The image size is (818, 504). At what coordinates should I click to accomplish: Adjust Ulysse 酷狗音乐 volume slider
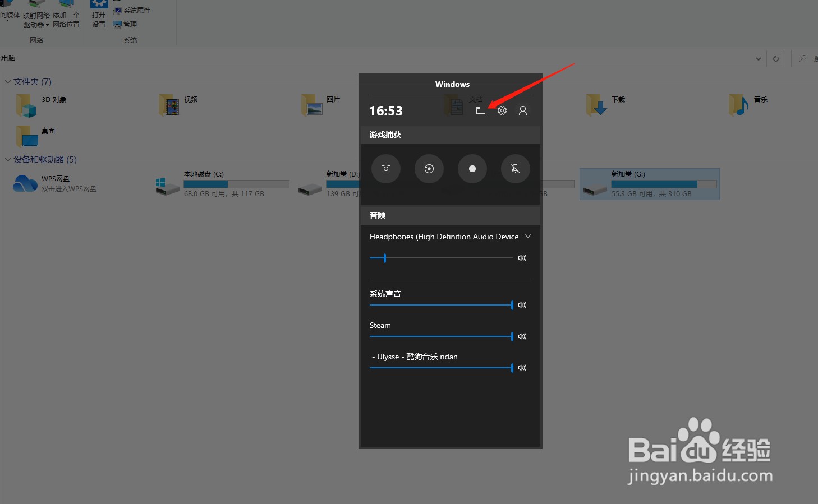pyautogui.click(x=441, y=368)
